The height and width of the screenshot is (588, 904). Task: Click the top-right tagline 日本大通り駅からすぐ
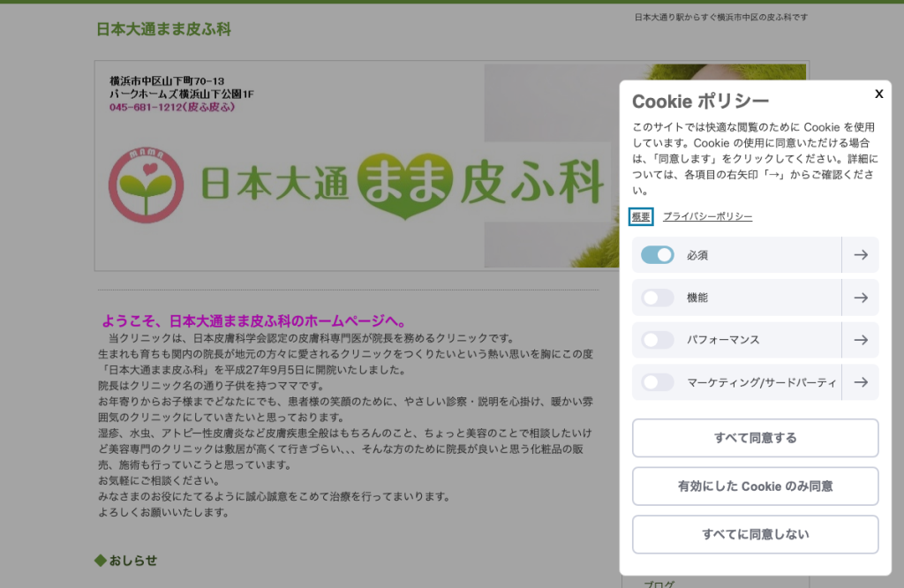[x=720, y=18]
